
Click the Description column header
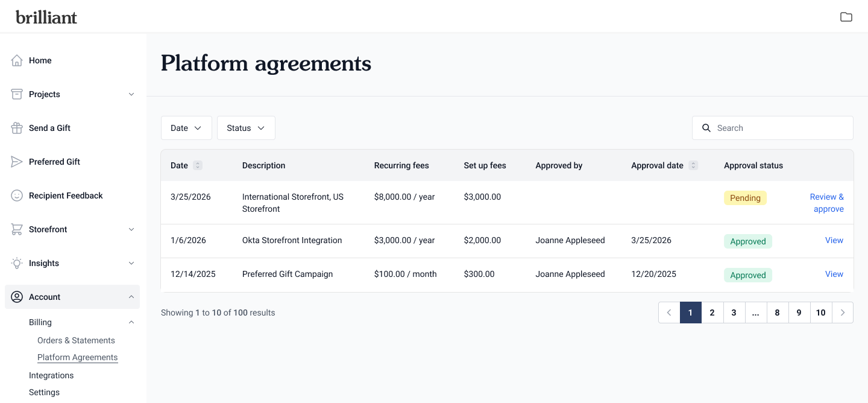point(263,165)
